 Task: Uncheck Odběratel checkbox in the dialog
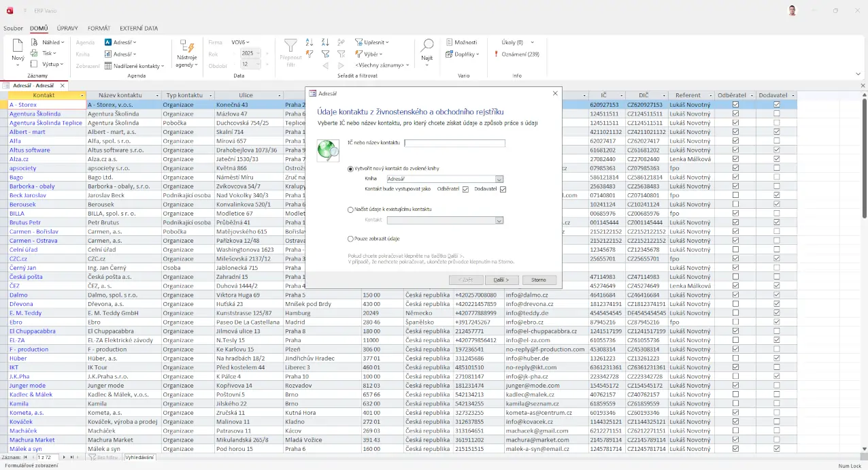(465, 189)
